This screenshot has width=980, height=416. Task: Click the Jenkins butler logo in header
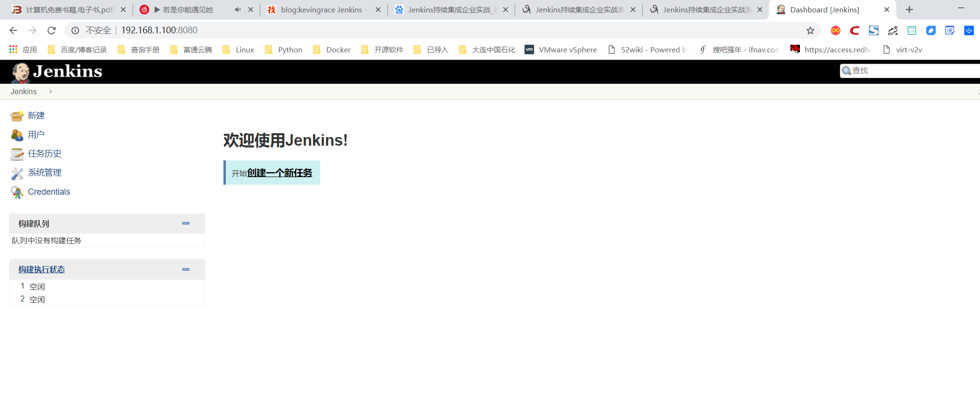coord(20,73)
